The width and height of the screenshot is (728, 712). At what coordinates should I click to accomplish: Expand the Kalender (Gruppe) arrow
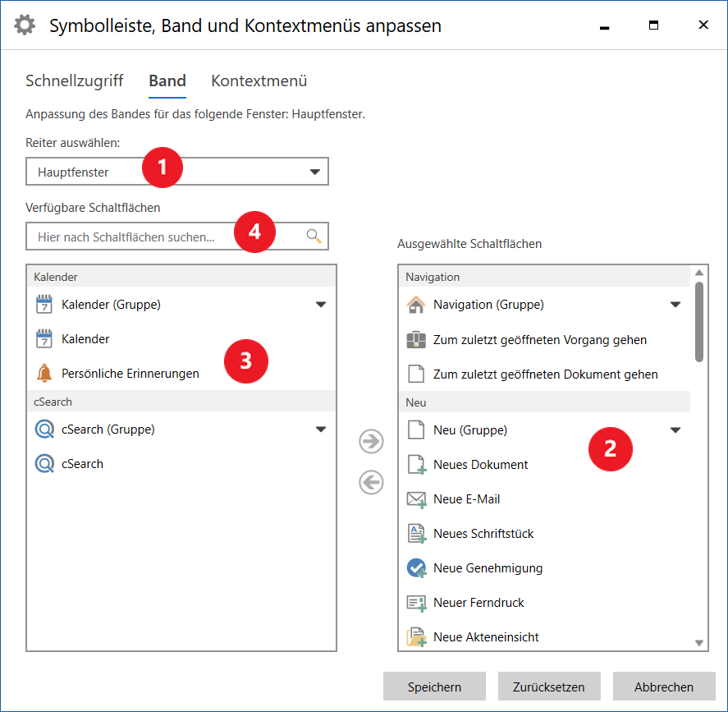tap(320, 305)
